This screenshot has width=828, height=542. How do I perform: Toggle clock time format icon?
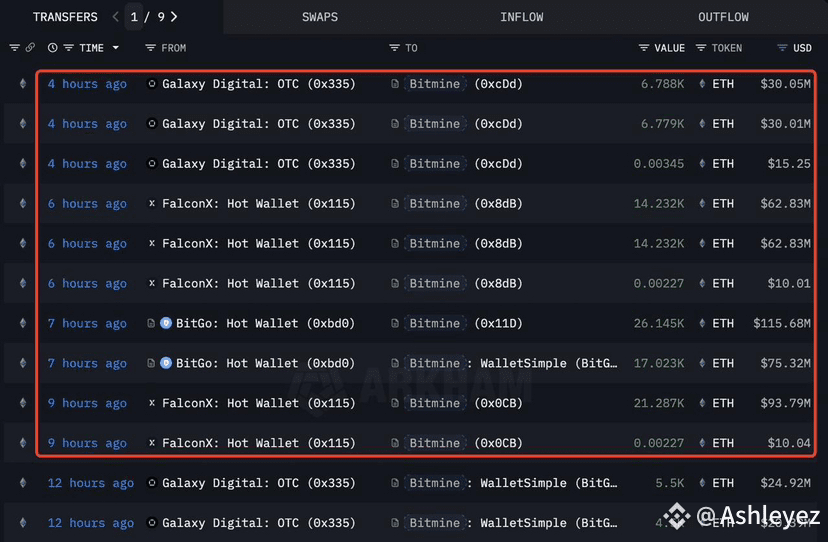[x=52, y=48]
